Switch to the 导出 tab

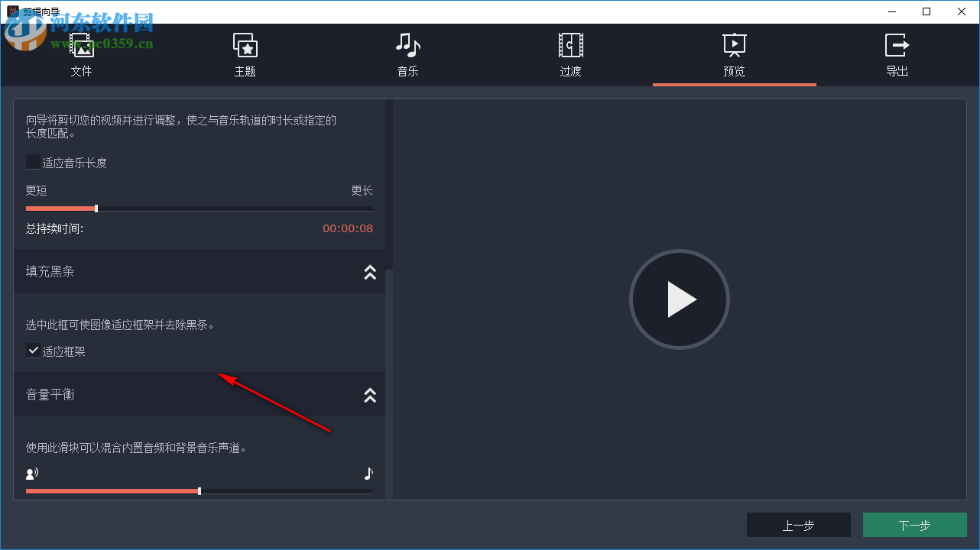pyautogui.click(x=896, y=56)
